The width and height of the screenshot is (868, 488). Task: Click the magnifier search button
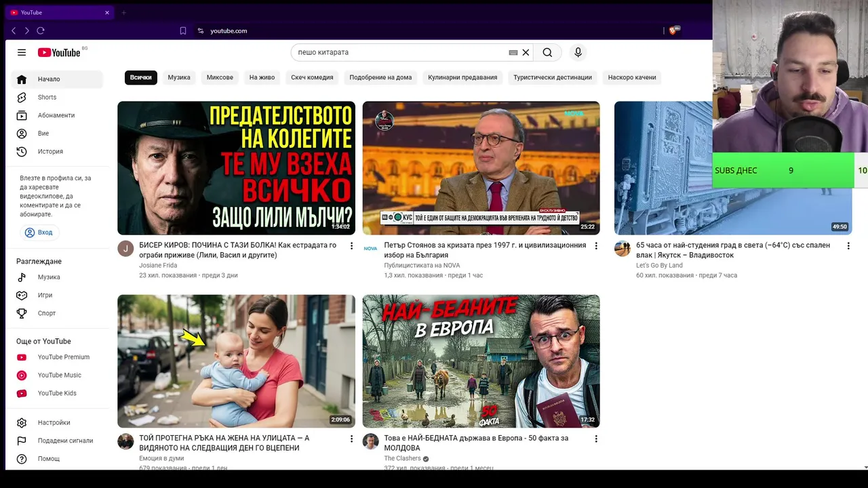pos(547,52)
